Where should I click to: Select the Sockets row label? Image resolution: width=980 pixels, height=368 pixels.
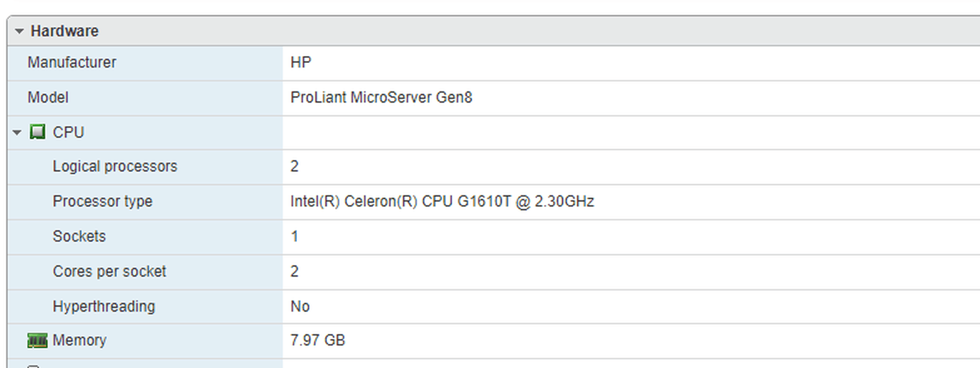tap(79, 236)
